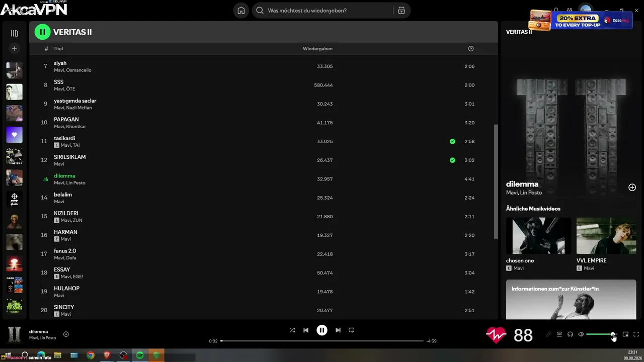Show lyrics with the microphone icon
This screenshot has height=362, width=644.
(x=549, y=334)
